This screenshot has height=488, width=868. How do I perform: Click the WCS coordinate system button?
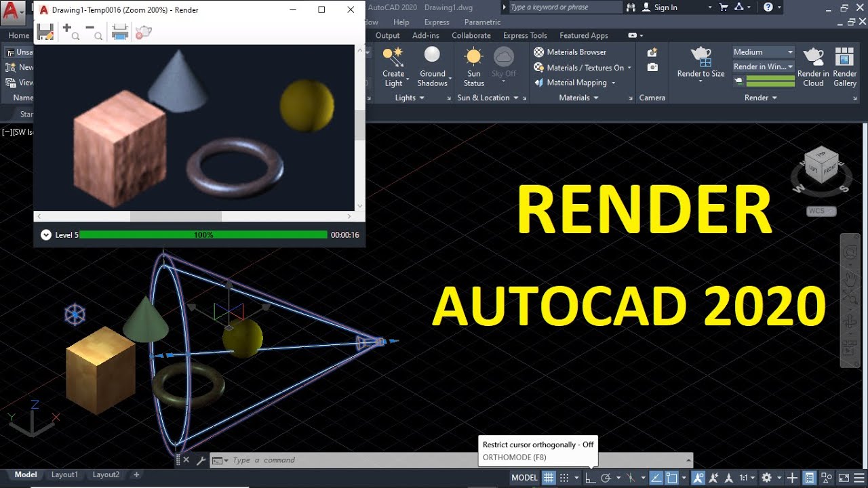pyautogui.click(x=821, y=211)
